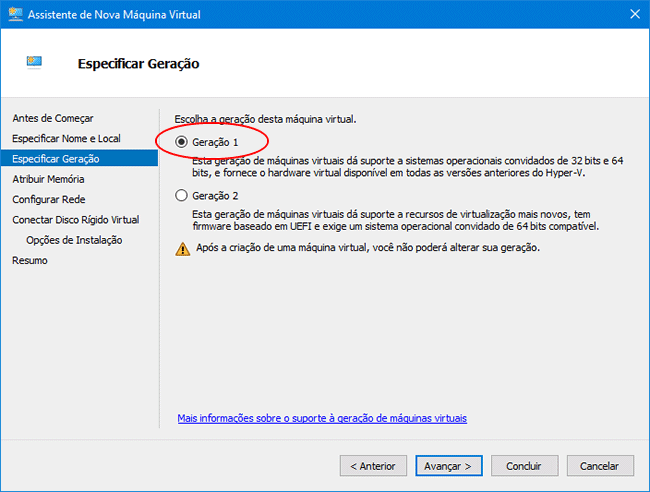This screenshot has width=650, height=492.
Task: Click the Concluir button
Action: click(524, 466)
